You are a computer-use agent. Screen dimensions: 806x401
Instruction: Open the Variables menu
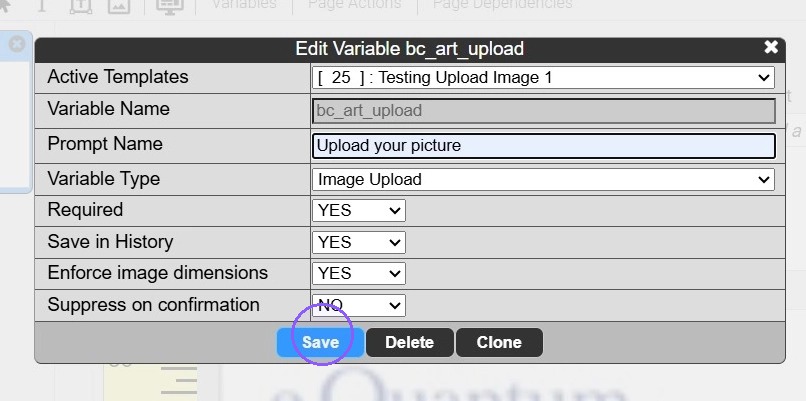pyautogui.click(x=244, y=5)
